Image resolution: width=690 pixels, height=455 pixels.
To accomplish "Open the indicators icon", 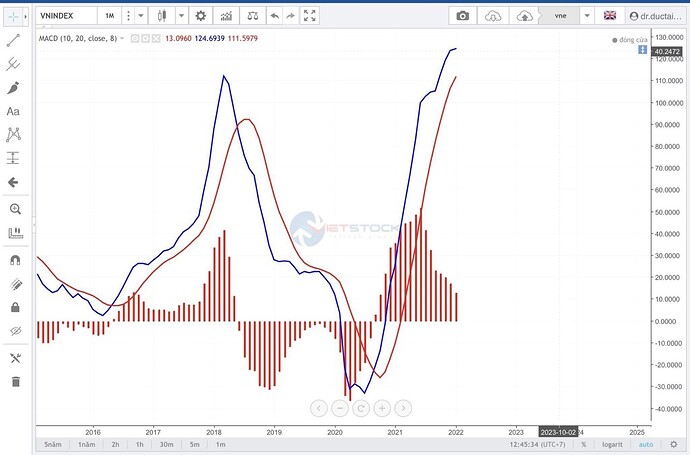I will [227, 16].
